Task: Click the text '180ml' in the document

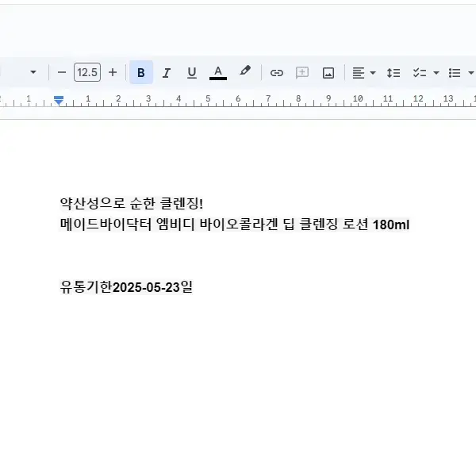Action: pyautogui.click(x=391, y=225)
